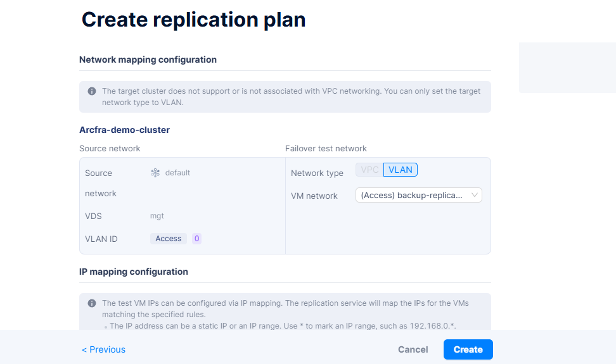Viewport: 616px width, 364px height.
Task: Click the Network mapping configuration heading
Action: pyautogui.click(x=148, y=60)
